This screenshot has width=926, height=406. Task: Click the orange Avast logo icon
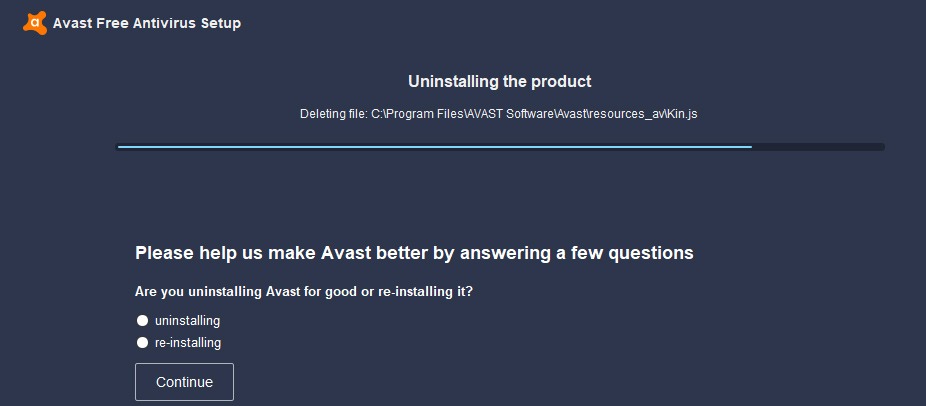coord(34,23)
